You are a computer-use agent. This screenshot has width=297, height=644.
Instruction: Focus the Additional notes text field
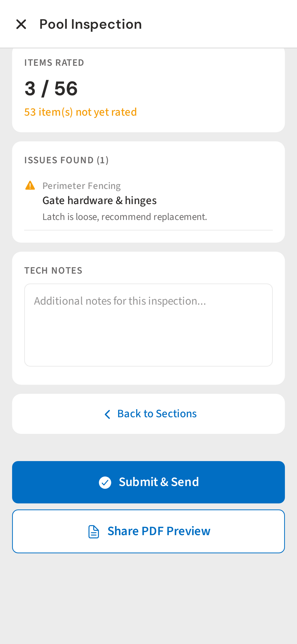148,328
